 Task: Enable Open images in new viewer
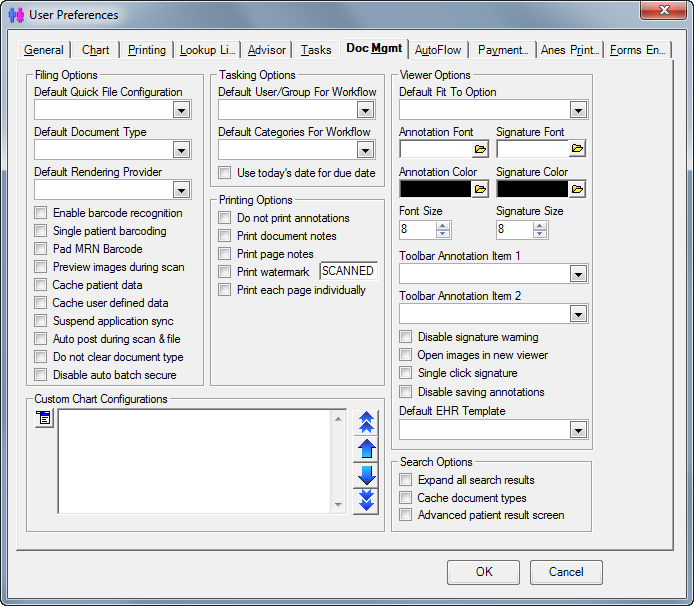(405, 355)
